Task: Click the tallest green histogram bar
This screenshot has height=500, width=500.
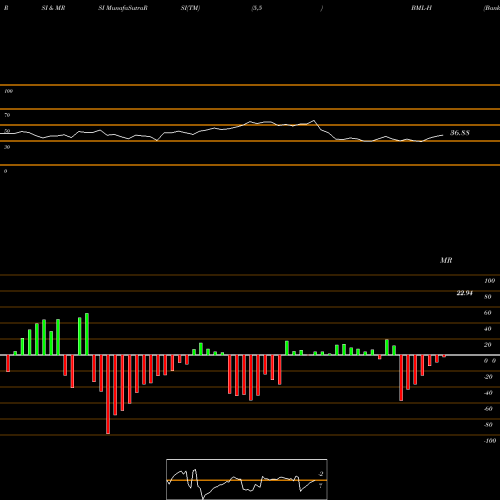Action: 87,334
